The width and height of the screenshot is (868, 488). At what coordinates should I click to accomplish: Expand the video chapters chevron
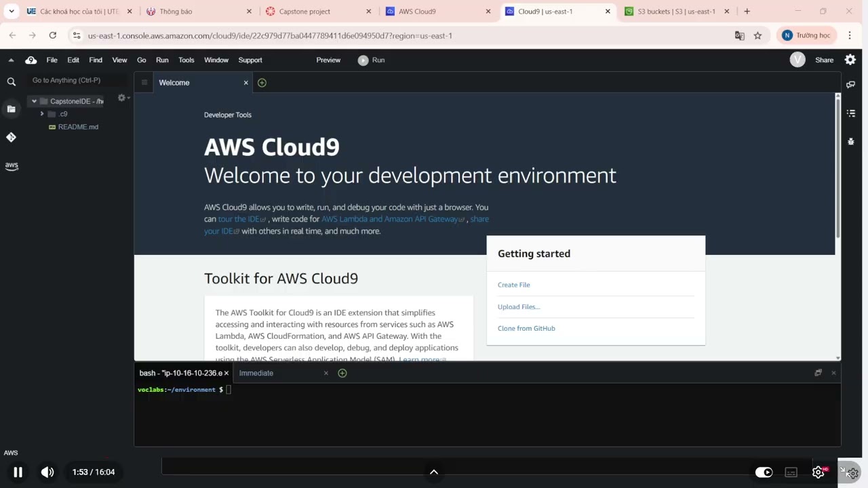[x=434, y=472]
